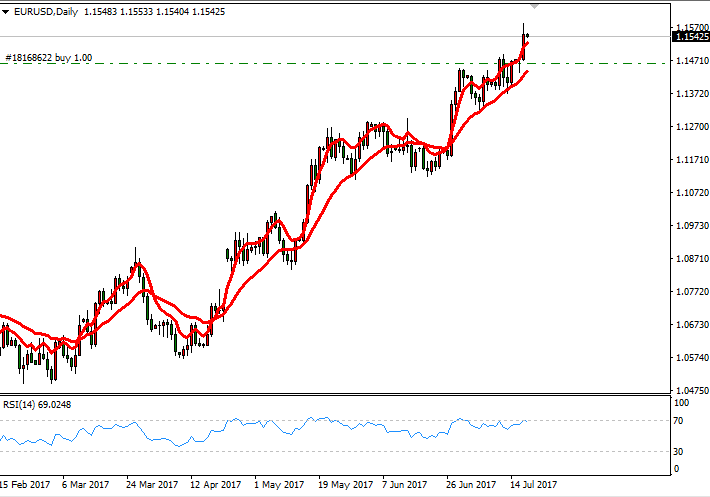This screenshot has width=710, height=497.
Task: Click the 1.09730 price scale label
Action: point(692,226)
